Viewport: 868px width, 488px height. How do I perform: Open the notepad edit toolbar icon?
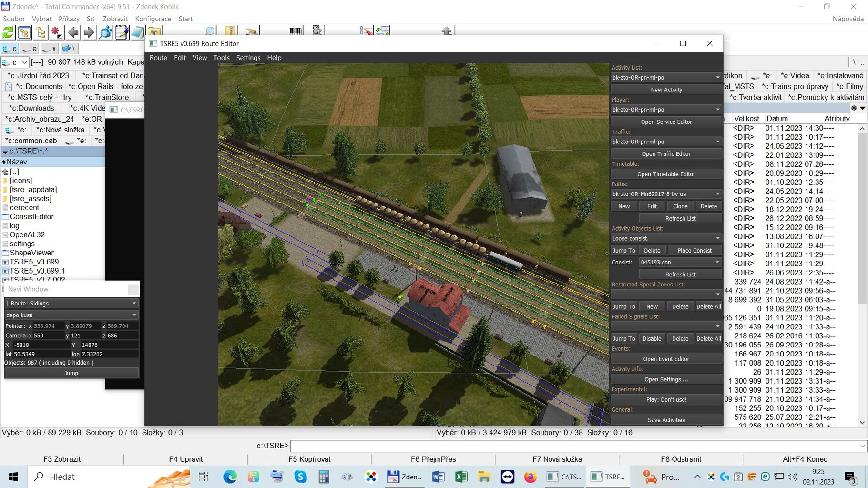click(122, 32)
